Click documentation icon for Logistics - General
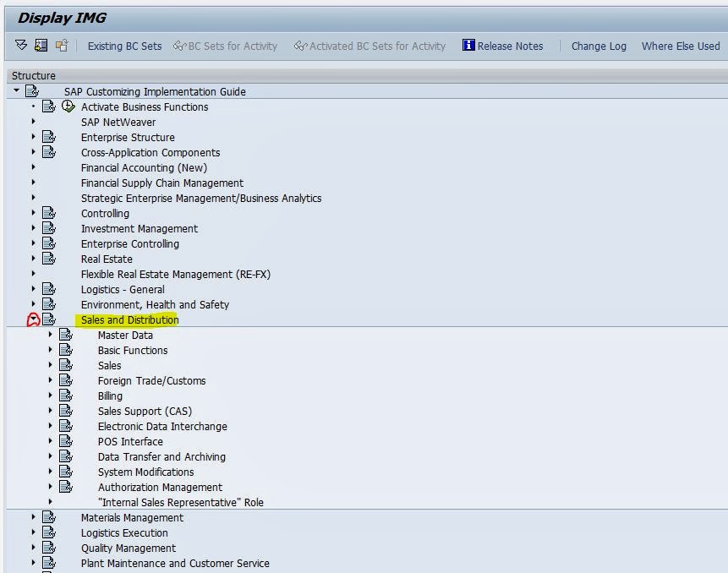The width and height of the screenshot is (728, 573). [x=49, y=289]
